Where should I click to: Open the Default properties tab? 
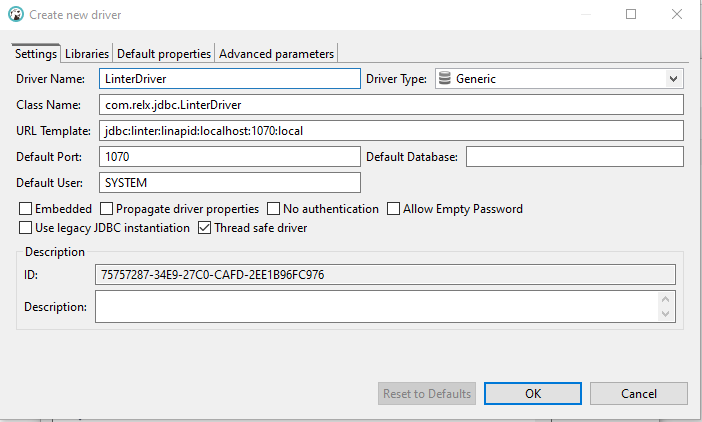tap(164, 53)
